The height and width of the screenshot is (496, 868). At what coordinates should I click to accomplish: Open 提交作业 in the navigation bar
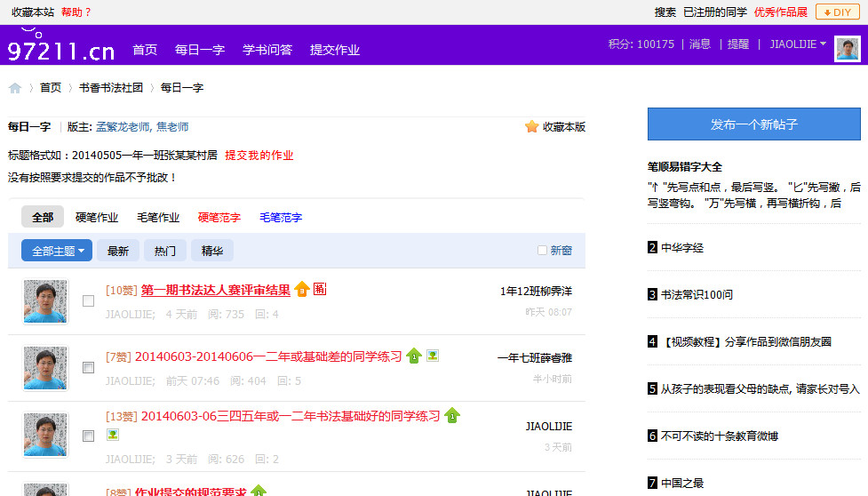(x=335, y=50)
